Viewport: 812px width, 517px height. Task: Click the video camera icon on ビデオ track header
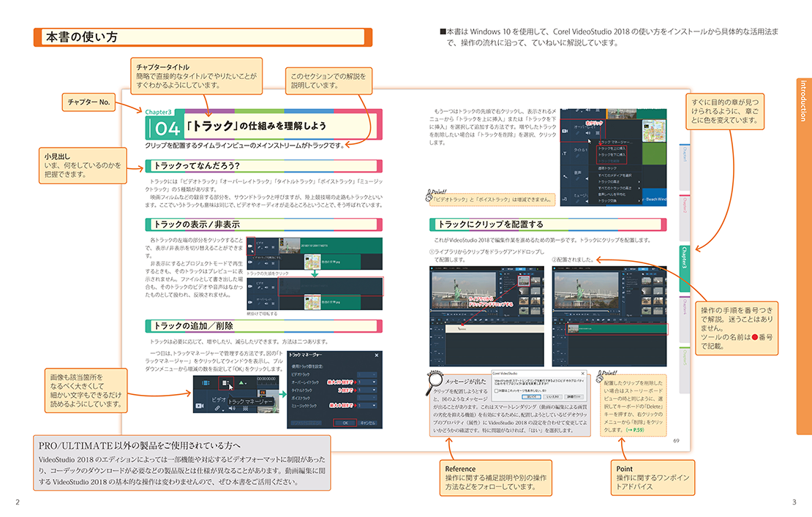pyautogui.click(x=199, y=404)
